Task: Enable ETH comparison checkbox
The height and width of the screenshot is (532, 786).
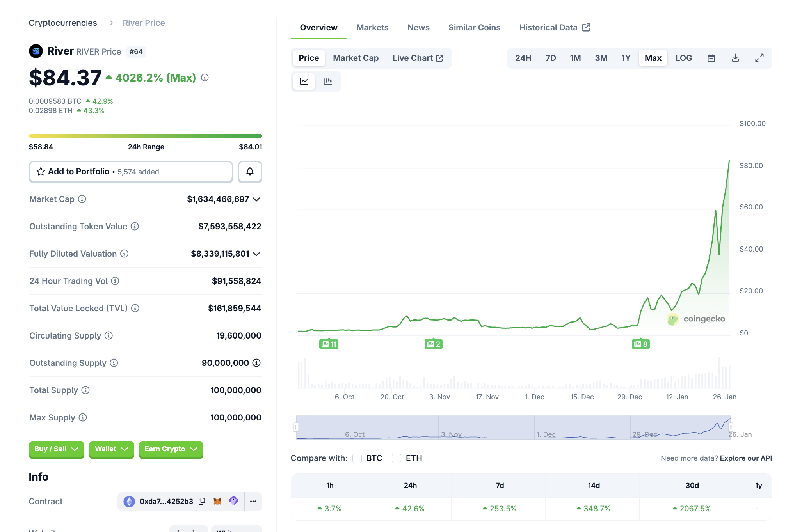Action: [x=397, y=458]
